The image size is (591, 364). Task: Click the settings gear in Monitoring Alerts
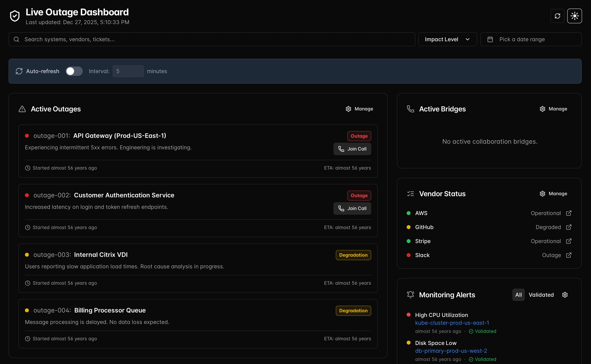(565, 294)
